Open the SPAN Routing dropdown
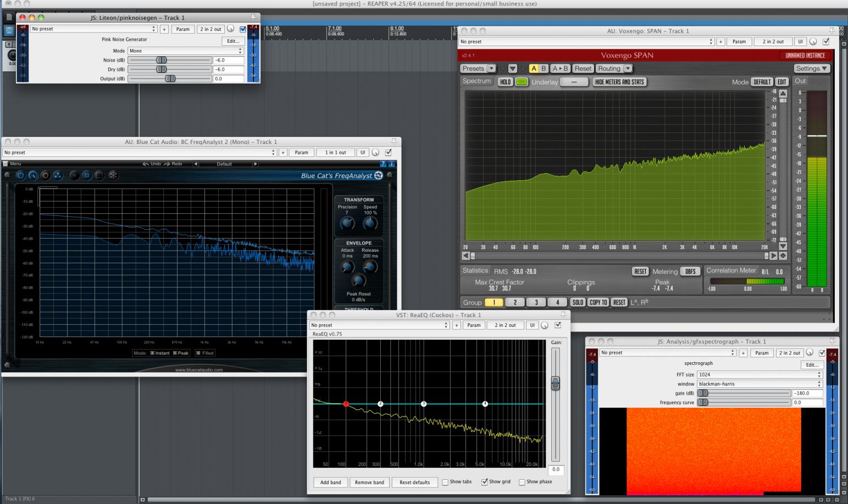This screenshot has height=504, width=848. (614, 69)
